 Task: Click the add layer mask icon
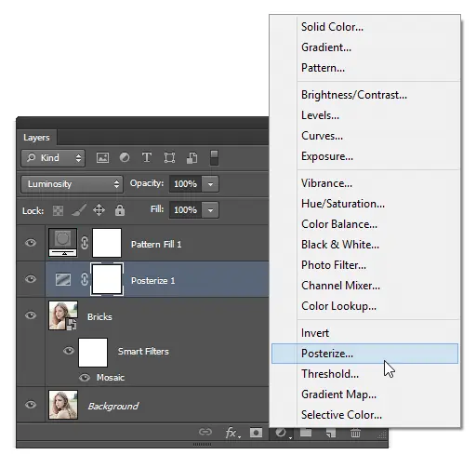pyautogui.click(x=256, y=433)
